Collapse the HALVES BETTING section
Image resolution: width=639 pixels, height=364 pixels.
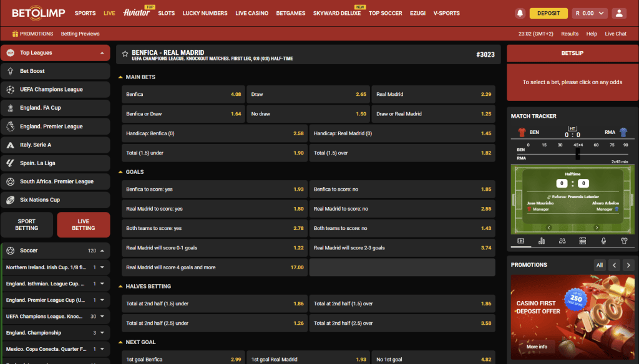(x=120, y=286)
